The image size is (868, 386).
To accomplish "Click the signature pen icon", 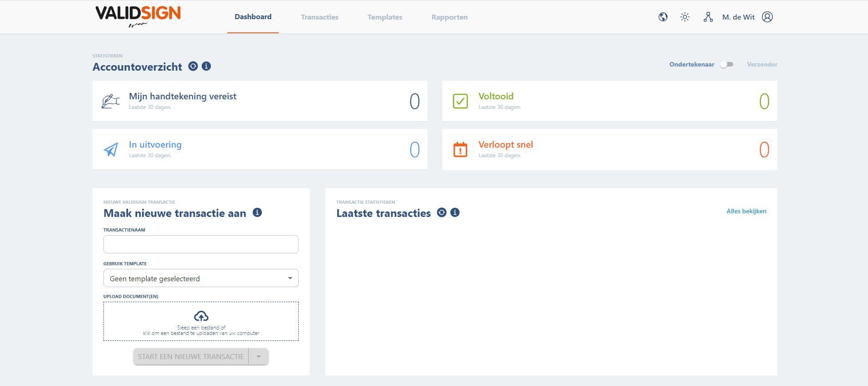I will 111,101.
